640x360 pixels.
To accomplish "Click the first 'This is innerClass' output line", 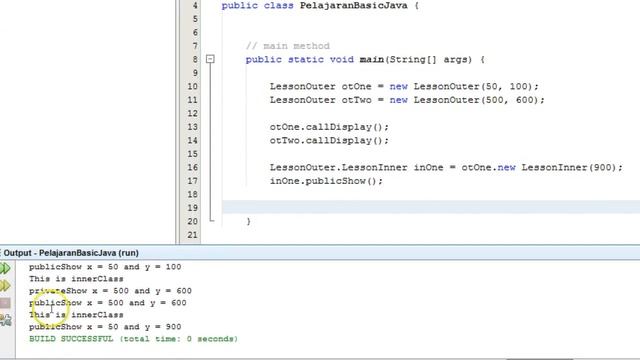I will click(x=76, y=279).
